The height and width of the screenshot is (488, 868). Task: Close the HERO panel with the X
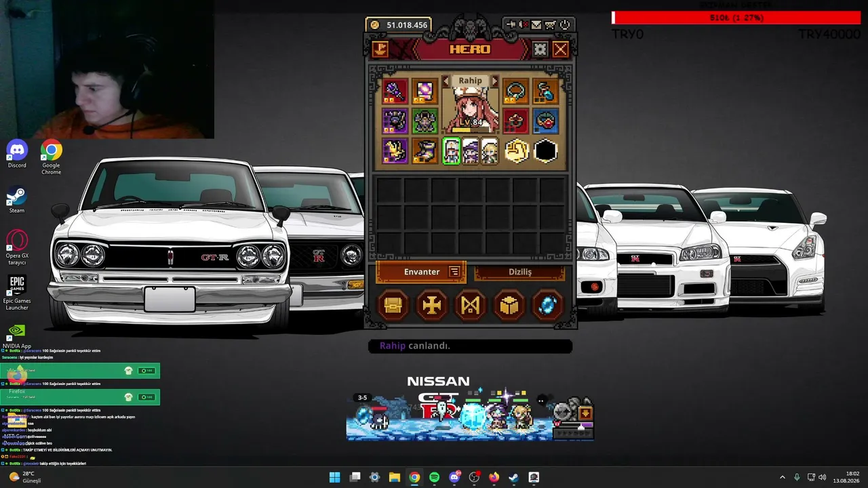tap(560, 49)
